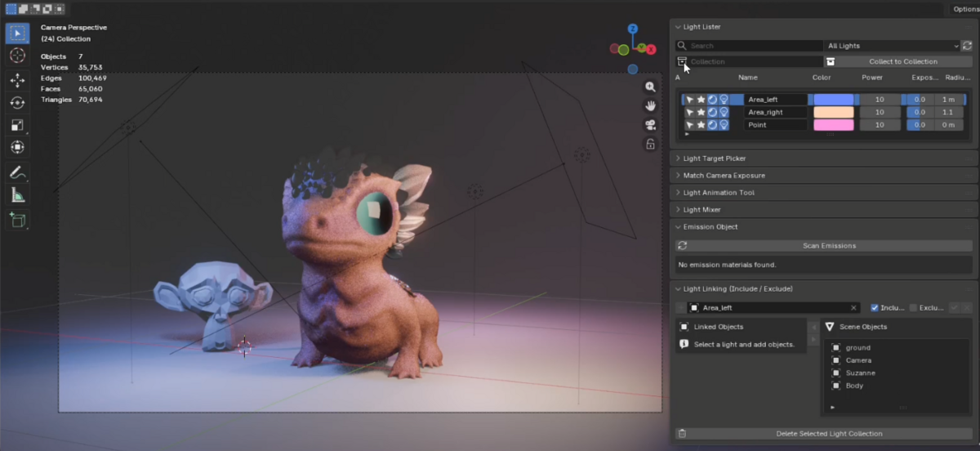
Task: Enable the Include checkbox
Action: [875, 308]
